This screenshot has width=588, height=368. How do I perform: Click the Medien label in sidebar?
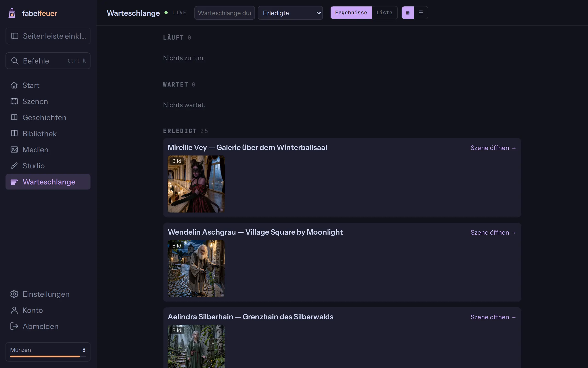coord(35,149)
